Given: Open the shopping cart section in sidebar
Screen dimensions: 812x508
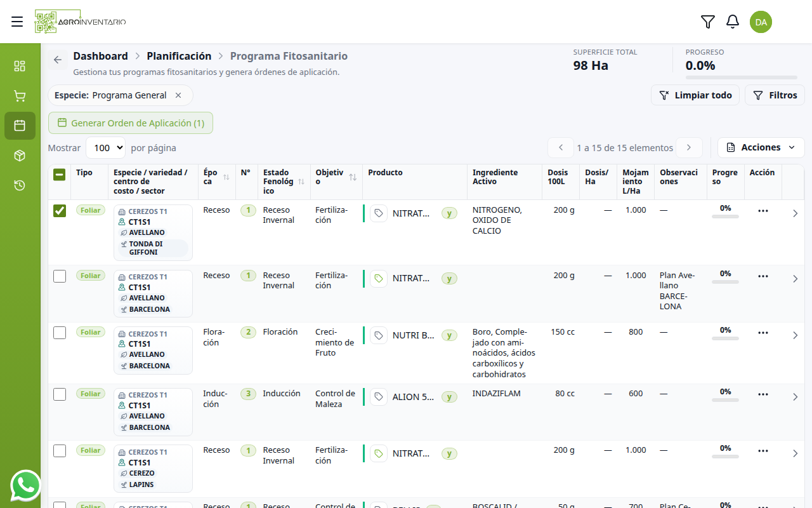Looking at the screenshot, I should point(20,96).
